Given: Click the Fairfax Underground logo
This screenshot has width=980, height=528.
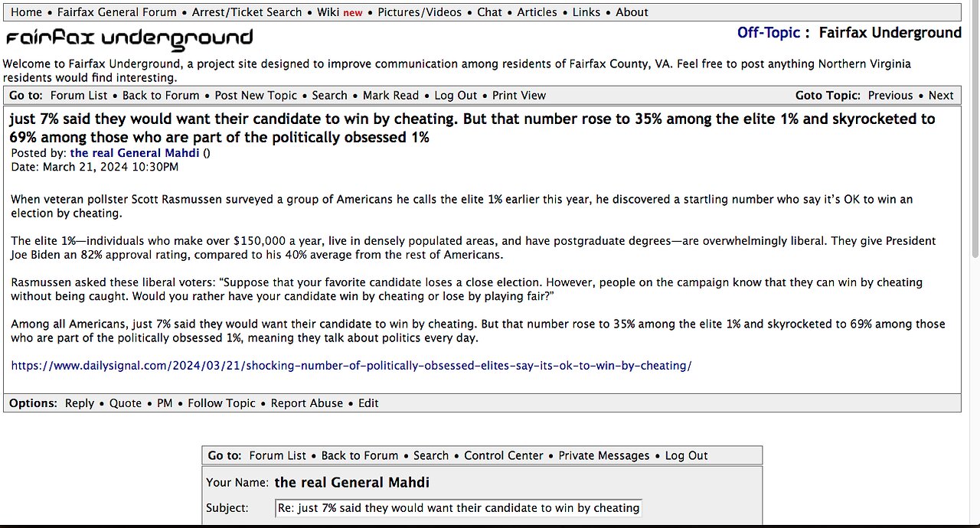Looking at the screenshot, I should tap(129, 38).
